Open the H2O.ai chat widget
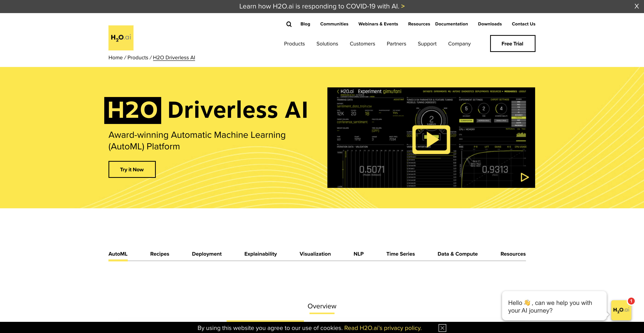 [x=621, y=310]
